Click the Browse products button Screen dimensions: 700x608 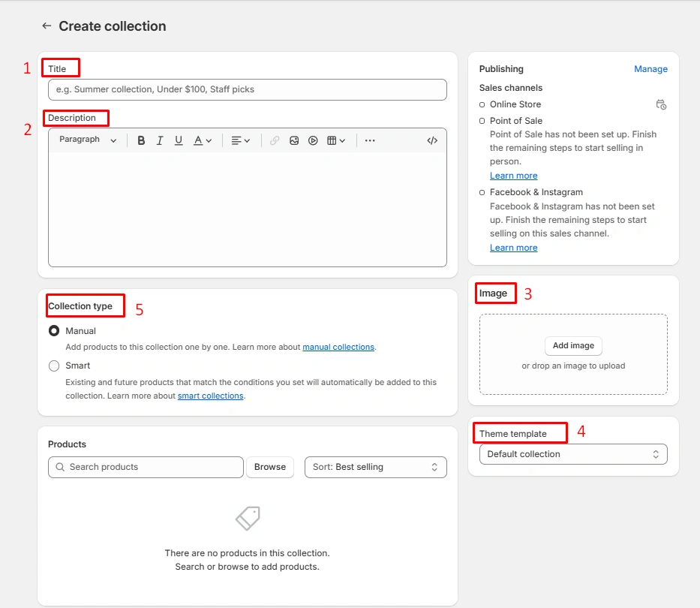270,467
